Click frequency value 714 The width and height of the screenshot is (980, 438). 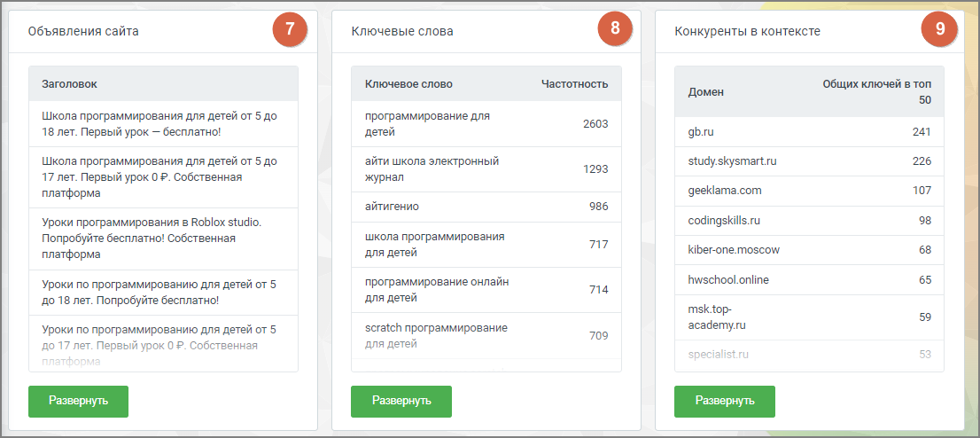[x=598, y=290]
